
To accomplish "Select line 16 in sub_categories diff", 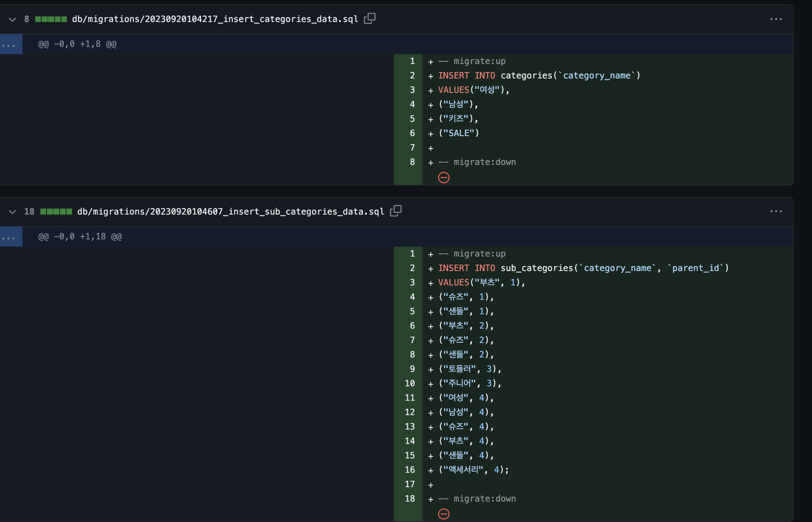I will point(410,470).
